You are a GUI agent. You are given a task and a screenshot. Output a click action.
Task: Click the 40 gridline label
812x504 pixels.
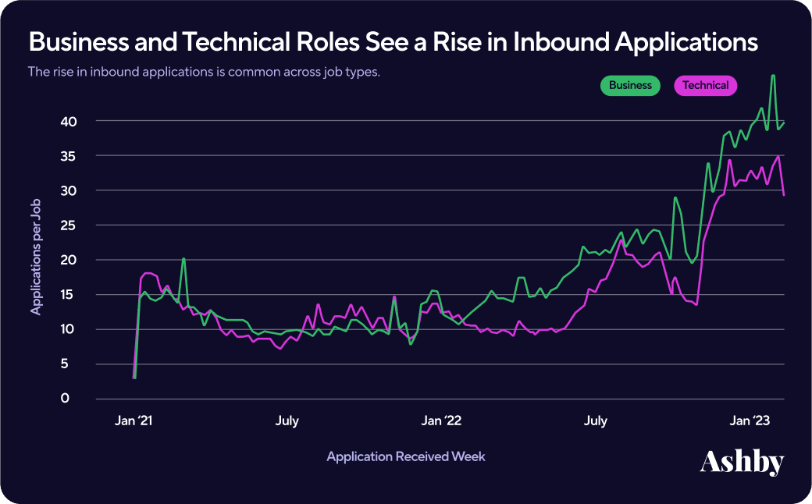coord(69,122)
